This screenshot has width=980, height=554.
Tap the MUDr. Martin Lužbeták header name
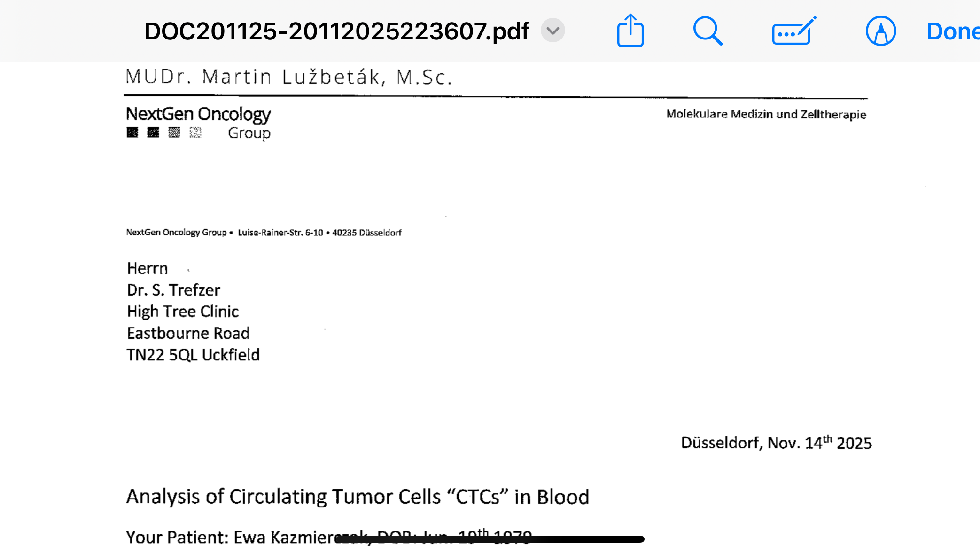tap(288, 77)
